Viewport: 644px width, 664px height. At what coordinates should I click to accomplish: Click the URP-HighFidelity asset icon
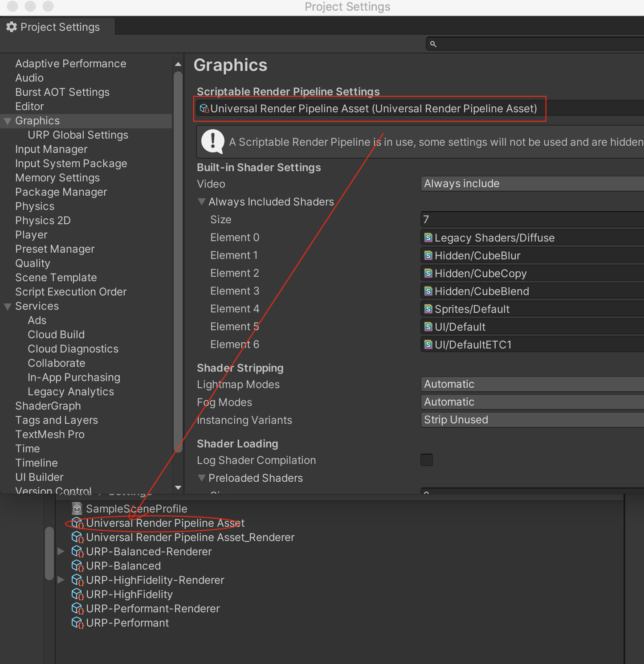pos(77,594)
